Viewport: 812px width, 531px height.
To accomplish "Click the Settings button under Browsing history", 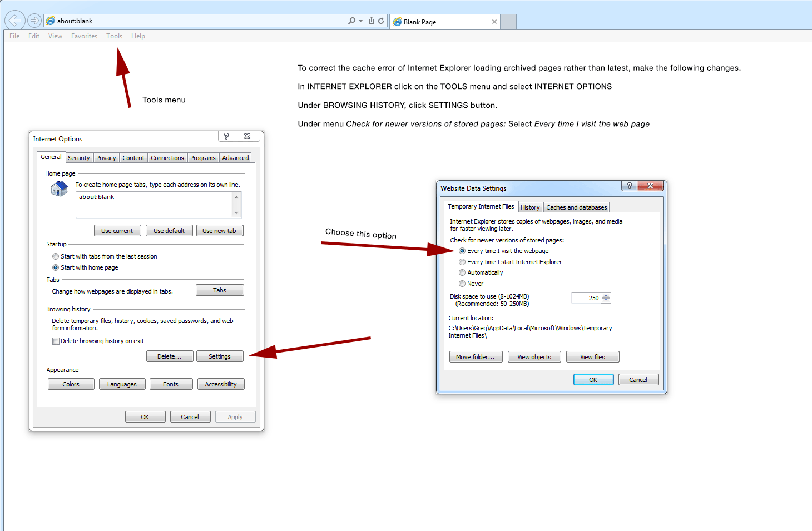I will coord(220,356).
